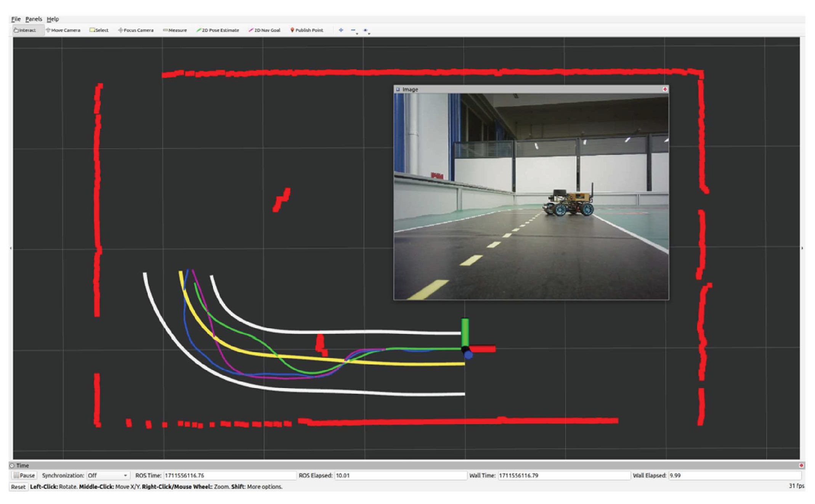Open the Help menu
The height and width of the screenshot is (504, 815).
point(53,19)
